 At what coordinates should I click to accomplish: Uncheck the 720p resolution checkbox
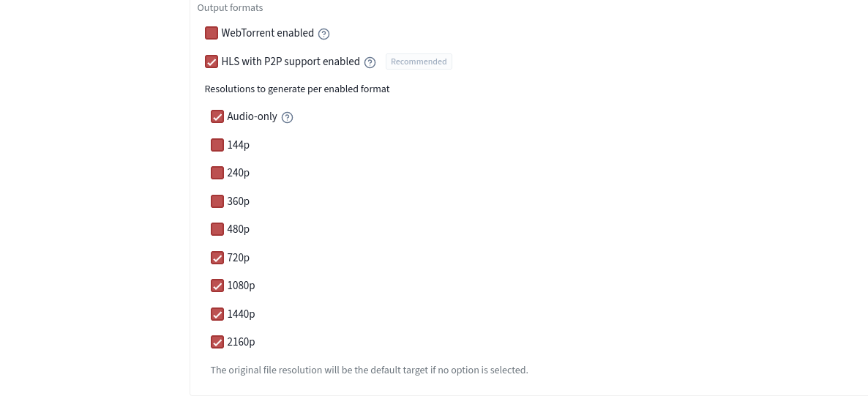tap(217, 258)
